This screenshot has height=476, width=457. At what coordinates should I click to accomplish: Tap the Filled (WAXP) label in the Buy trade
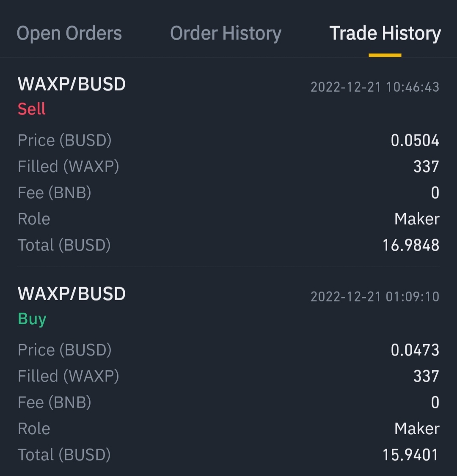point(69,376)
